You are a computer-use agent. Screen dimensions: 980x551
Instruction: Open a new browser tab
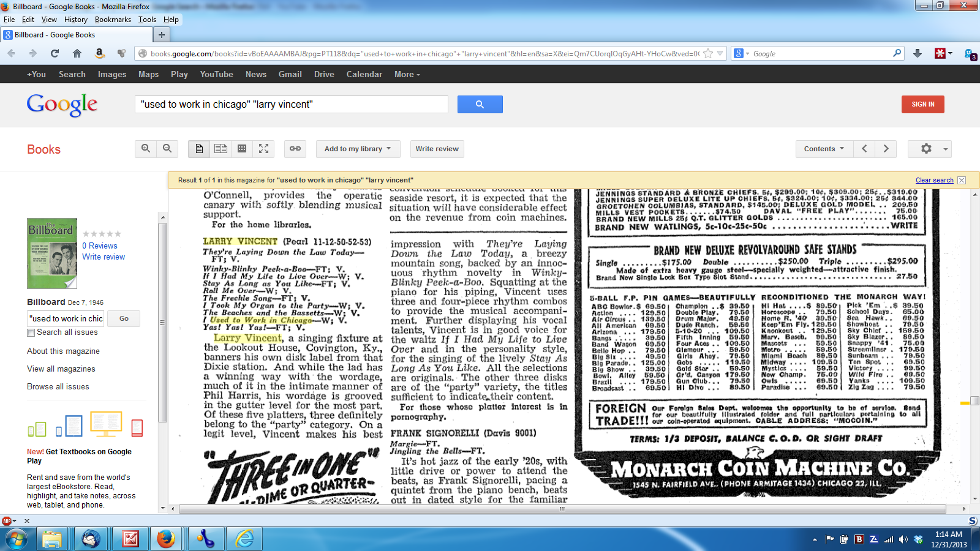(161, 35)
